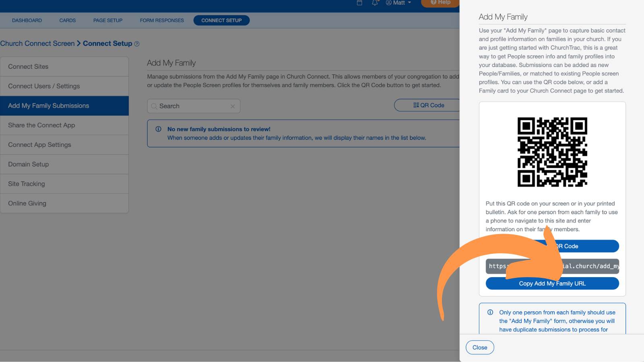Open the Help button
Screen dimensions: 644x362
pyautogui.click(x=440, y=3)
